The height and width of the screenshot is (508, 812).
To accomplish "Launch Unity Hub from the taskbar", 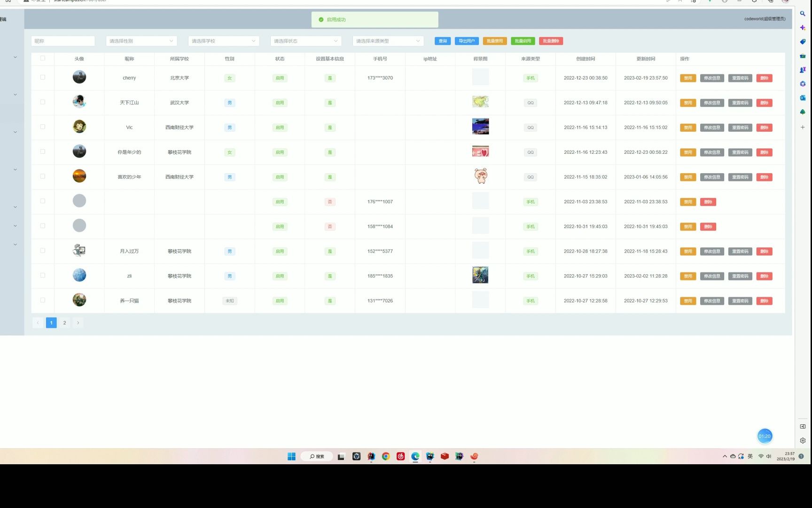I will point(356,456).
